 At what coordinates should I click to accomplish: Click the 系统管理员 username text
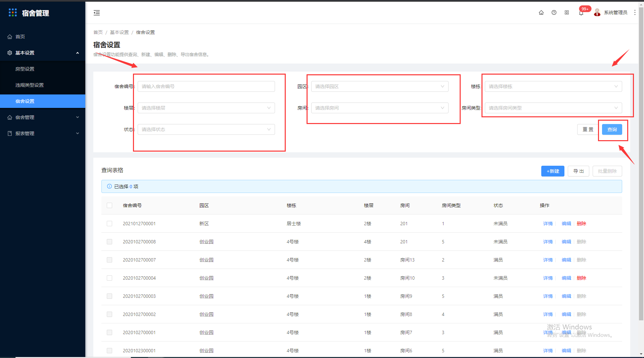pyautogui.click(x=615, y=12)
